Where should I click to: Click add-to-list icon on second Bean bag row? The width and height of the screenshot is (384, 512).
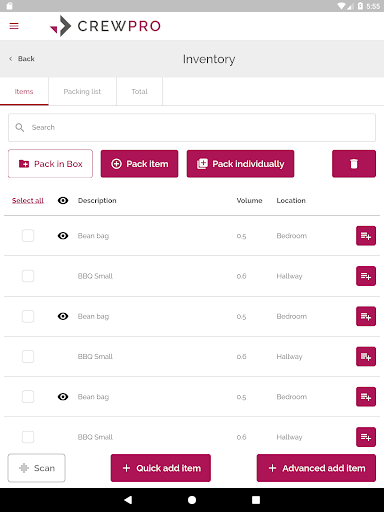click(x=366, y=316)
